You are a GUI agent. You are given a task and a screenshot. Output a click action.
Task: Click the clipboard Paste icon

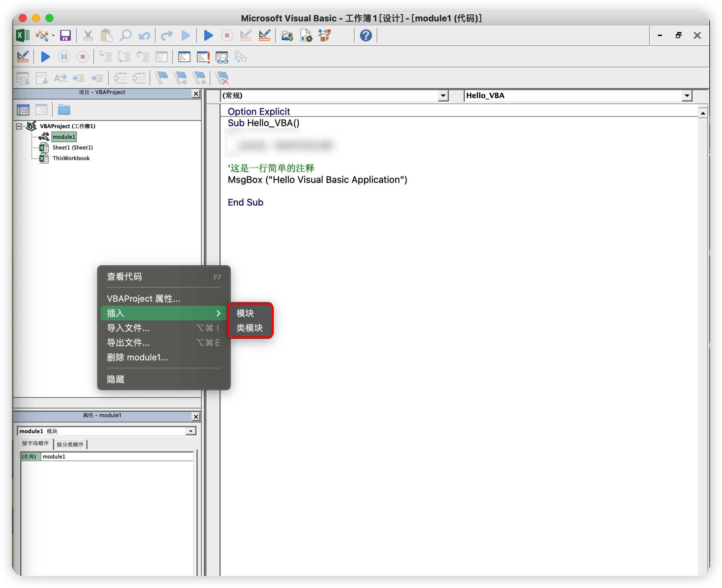107,36
